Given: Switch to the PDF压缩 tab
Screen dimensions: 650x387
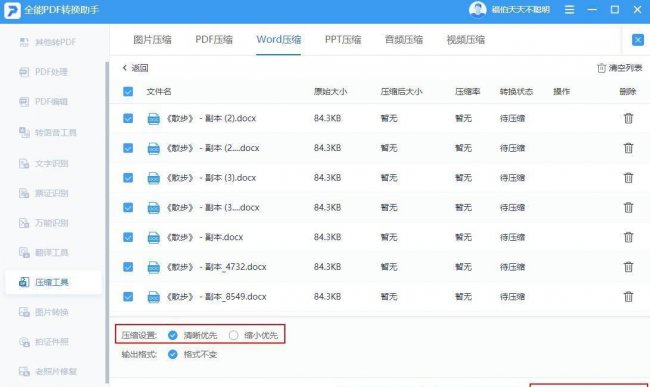Looking at the screenshot, I should coord(214,40).
